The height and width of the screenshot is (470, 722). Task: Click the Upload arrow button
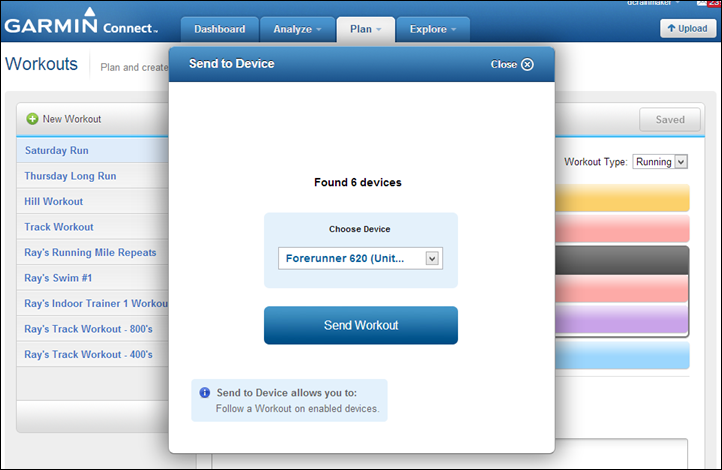point(687,29)
